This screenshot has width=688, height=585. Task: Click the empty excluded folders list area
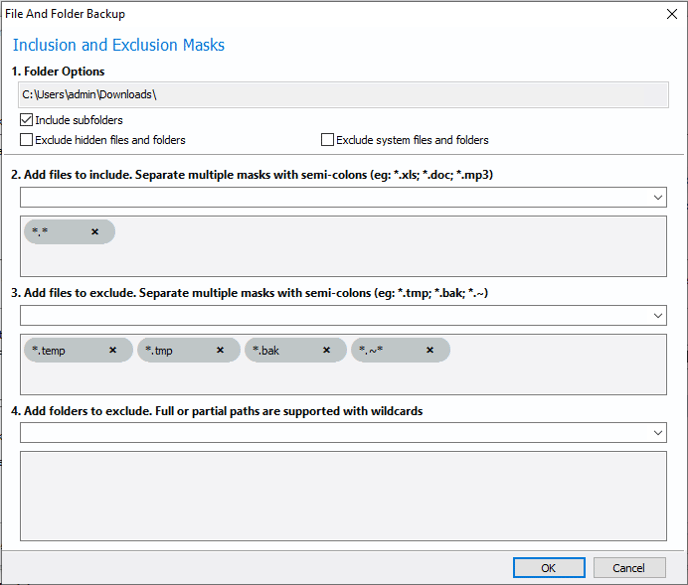(343, 496)
